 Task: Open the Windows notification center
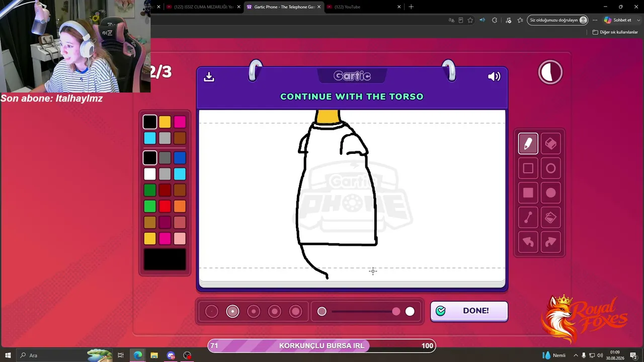633,355
